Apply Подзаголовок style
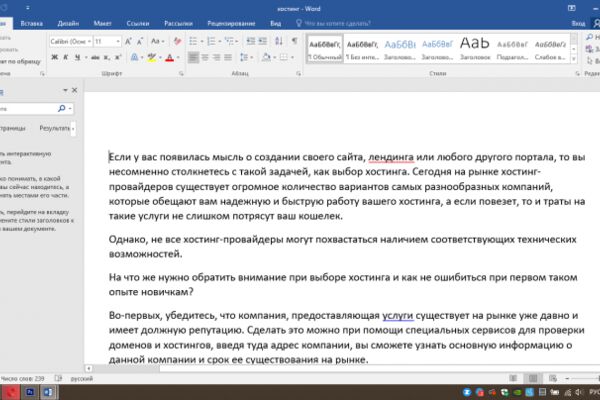The width and height of the screenshot is (600, 400). [512, 49]
